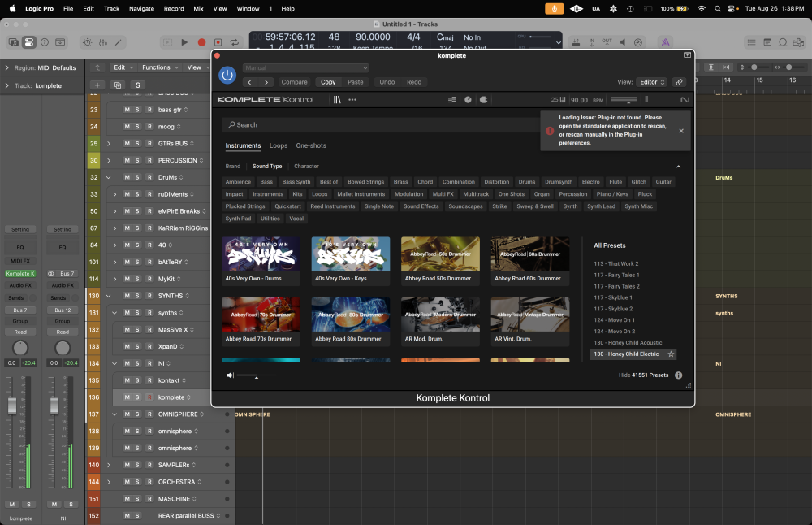Click the Compare button

pyautogui.click(x=294, y=82)
